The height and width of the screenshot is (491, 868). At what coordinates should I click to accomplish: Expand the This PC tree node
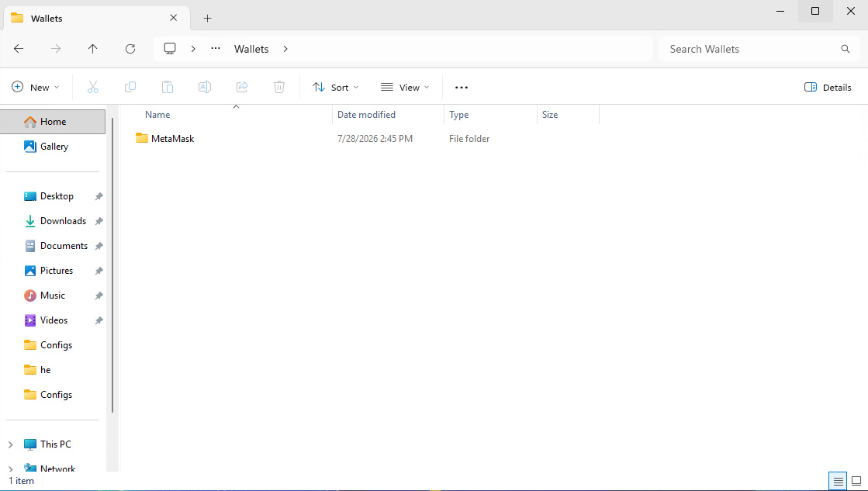point(11,444)
